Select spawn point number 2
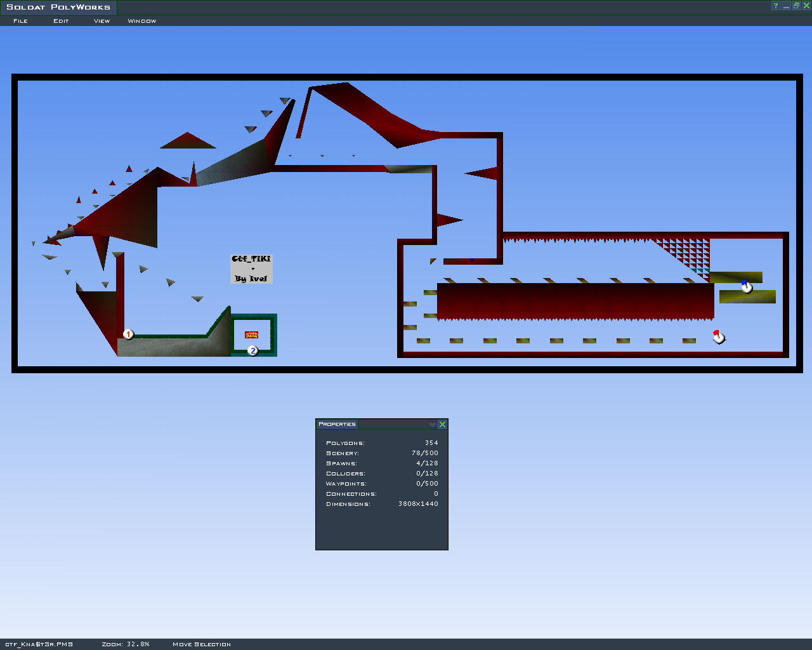The height and width of the screenshot is (650, 812). (x=252, y=350)
